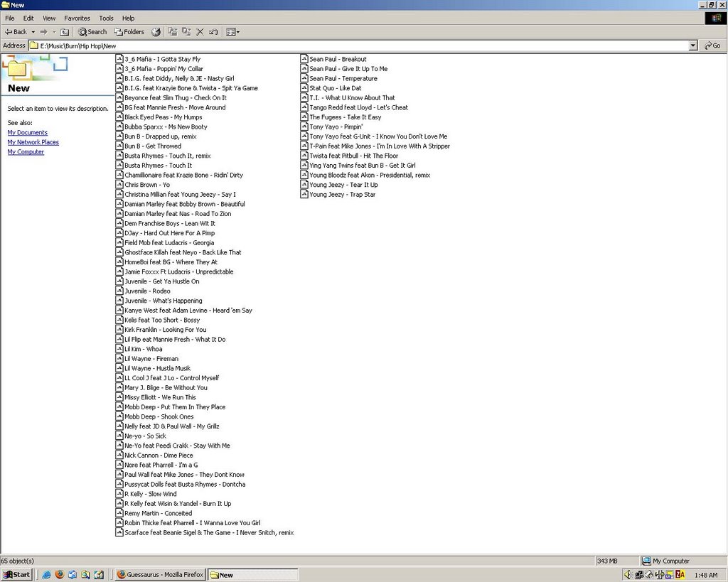Open the Views dropdown button
This screenshot has height=582, width=728.
tap(232, 32)
